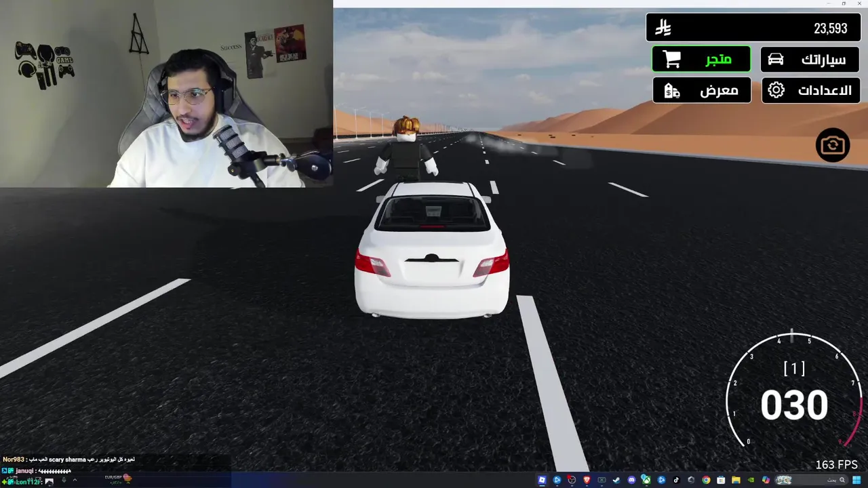Click the car icon beside سياراتك
The height and width of the screenshot is (488, 868).
click(x=776, y=59)
